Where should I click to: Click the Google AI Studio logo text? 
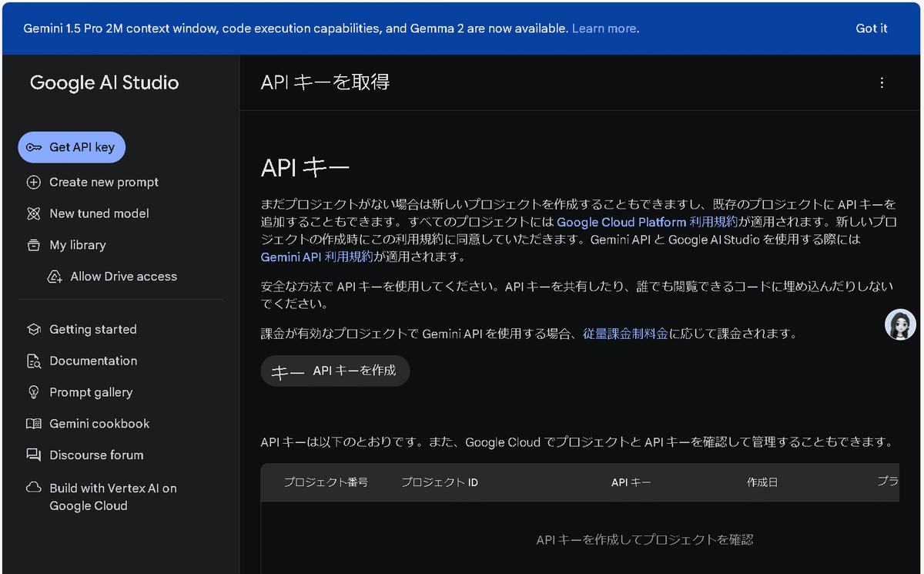pyautogui.click(x=104, y=82)
